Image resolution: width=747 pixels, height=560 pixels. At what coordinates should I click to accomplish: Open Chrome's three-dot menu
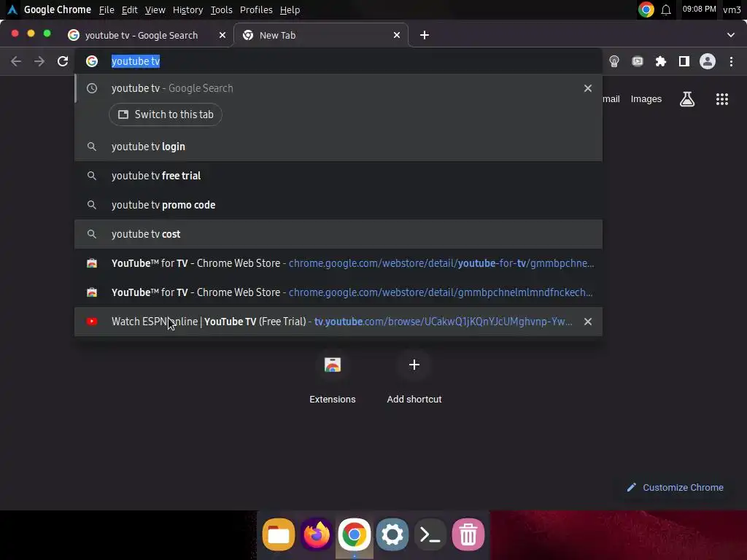coord(731,61)
